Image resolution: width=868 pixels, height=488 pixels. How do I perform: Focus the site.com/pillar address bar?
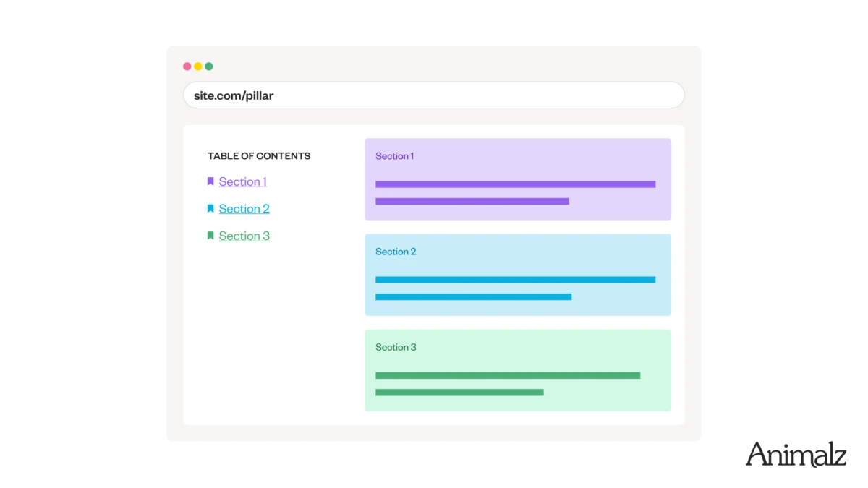tap(434, 95)
